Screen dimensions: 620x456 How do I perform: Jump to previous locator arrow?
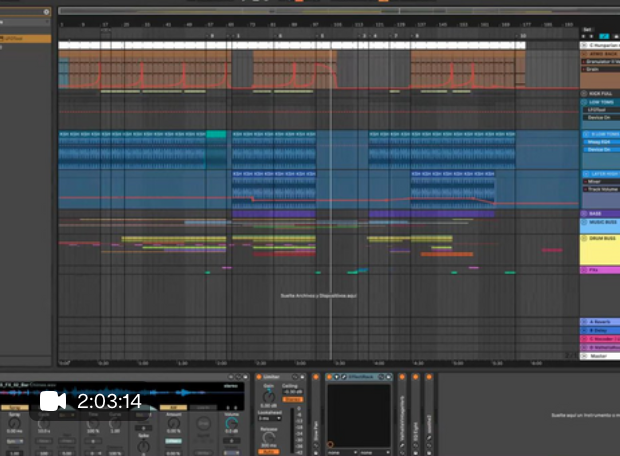pos(584,36)
